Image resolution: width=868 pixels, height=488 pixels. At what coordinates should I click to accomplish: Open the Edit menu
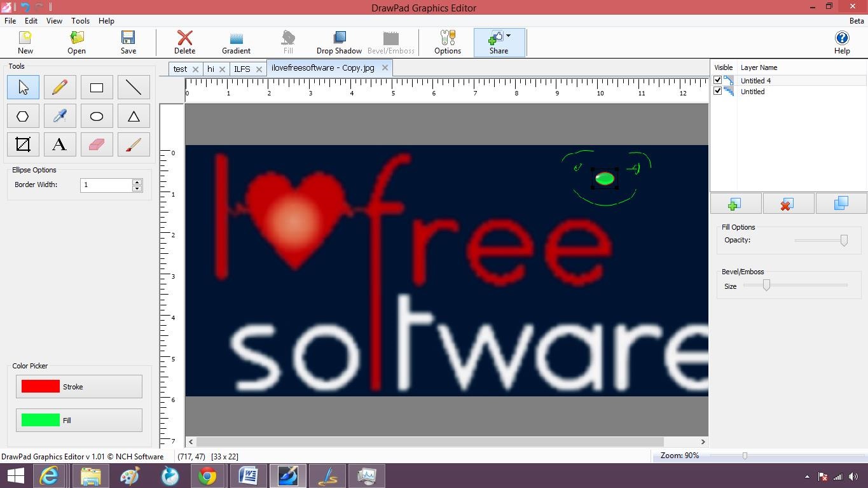pos(31,20)
